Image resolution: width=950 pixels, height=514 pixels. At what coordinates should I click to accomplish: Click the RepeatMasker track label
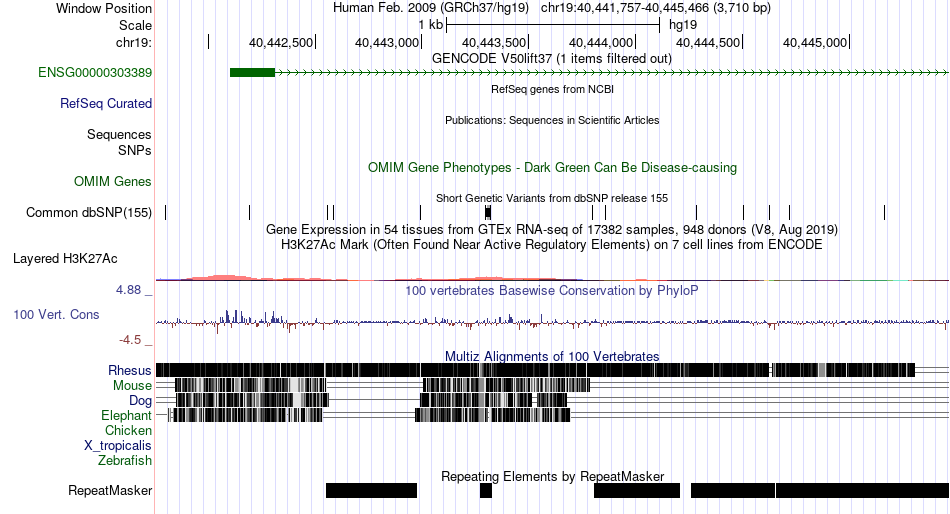pos(110,490)
